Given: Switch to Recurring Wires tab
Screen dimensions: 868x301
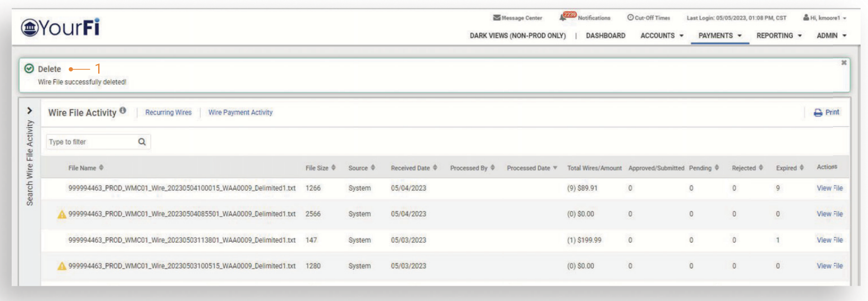Looking at the screenshot, I should pos(168,112).
